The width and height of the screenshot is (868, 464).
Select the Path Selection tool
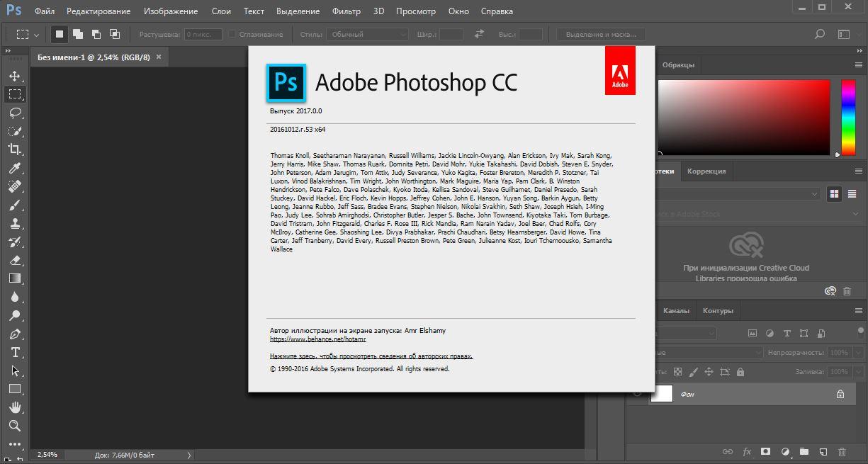coord(15,370)
